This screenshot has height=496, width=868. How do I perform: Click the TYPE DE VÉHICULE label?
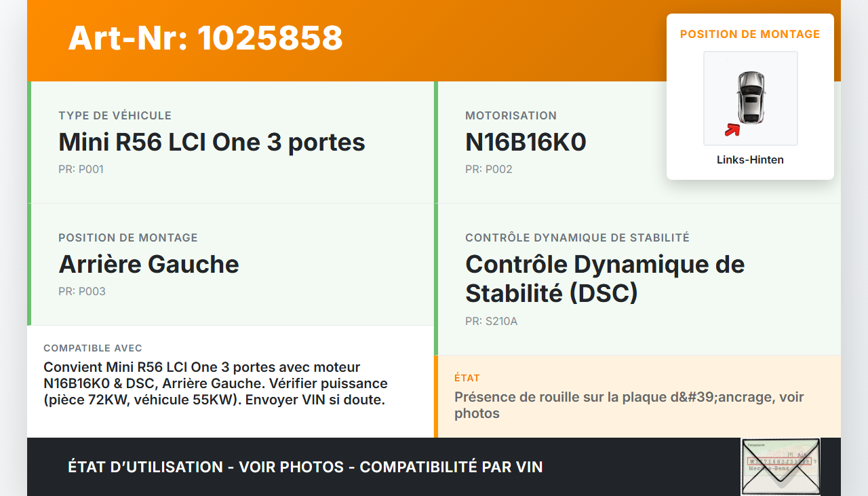pos(115,115)
